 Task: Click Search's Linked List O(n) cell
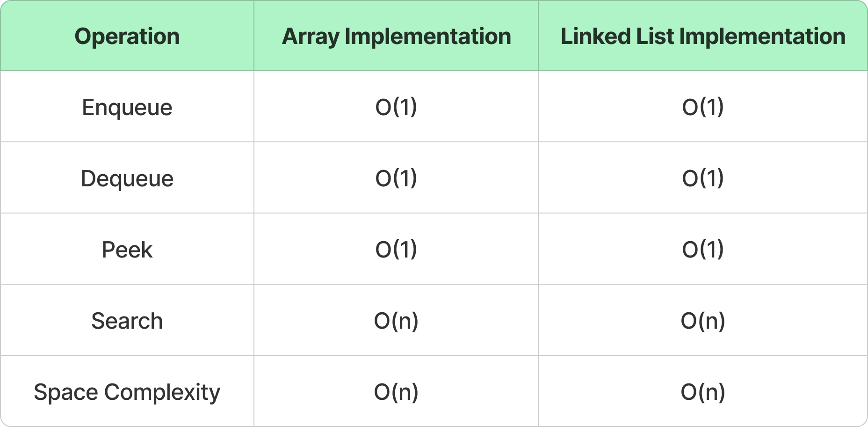[x=702, y=321]
